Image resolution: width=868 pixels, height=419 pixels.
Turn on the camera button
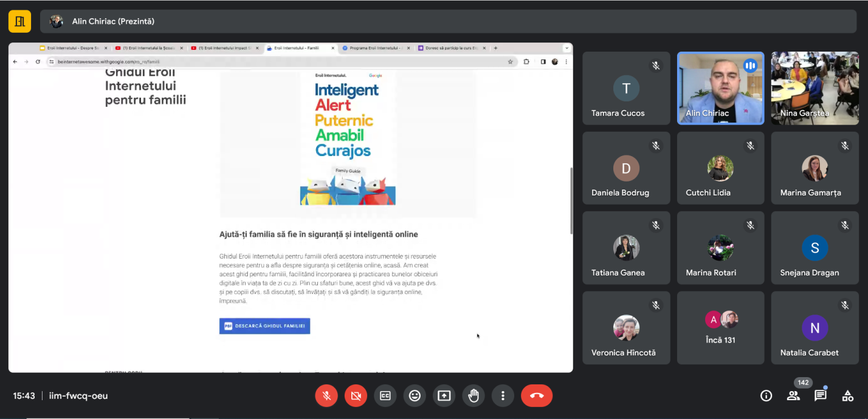pyautogui.click(x=356, y=396)
